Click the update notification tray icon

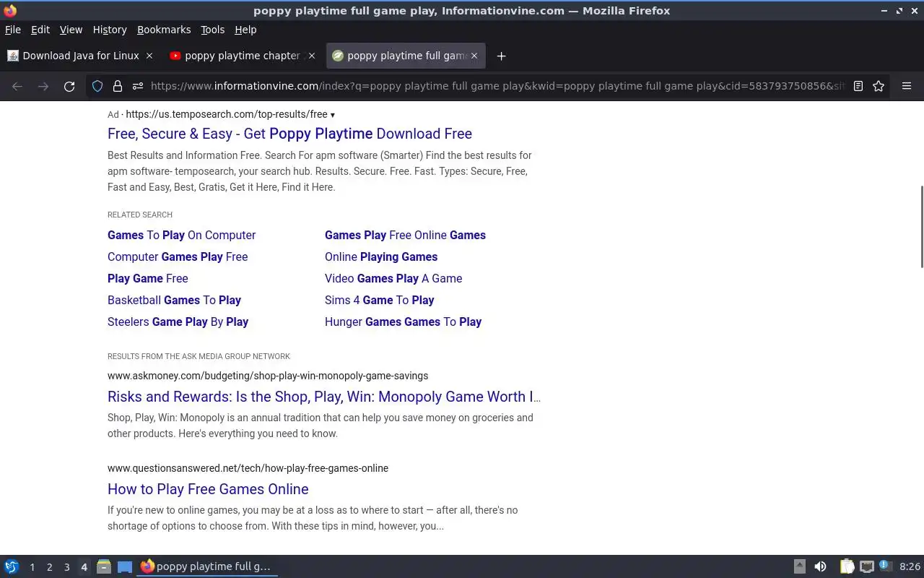click(x=886, y=566)
